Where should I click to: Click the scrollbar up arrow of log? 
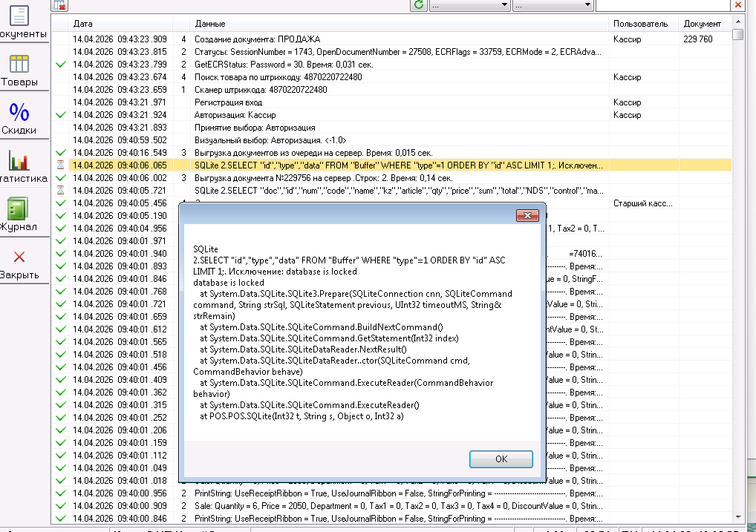pos(737,22)
